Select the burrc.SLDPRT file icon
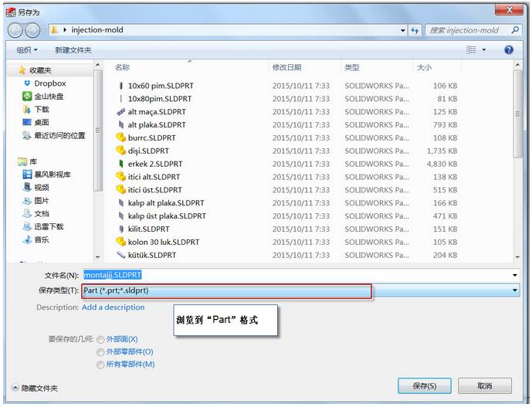This screenshot has width=532, height=407. [120, 137]
